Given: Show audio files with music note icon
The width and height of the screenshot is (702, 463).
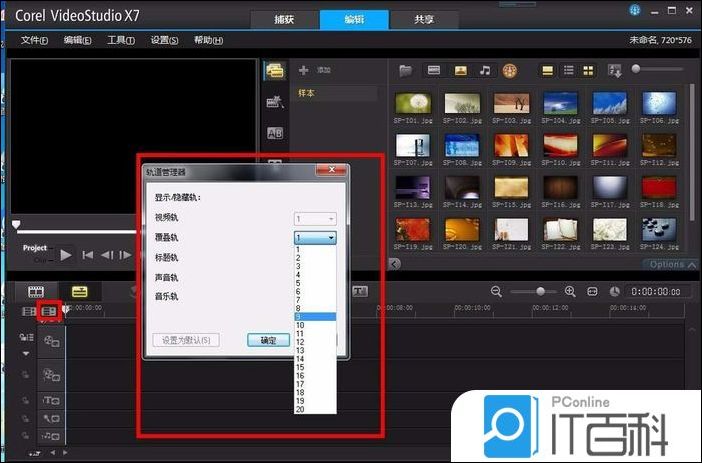Looking at the screenshot, I should pyautogui.click(x=485, y=70).
